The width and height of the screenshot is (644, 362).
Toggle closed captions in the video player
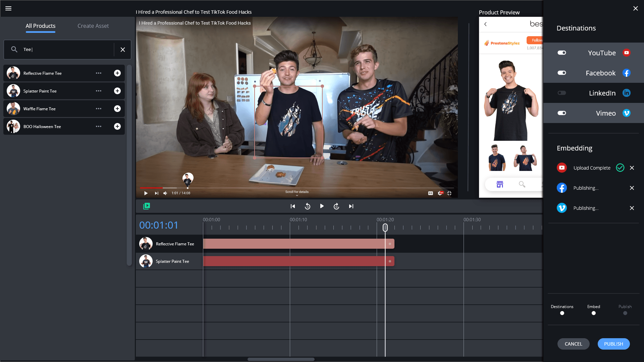coord(430,193)
